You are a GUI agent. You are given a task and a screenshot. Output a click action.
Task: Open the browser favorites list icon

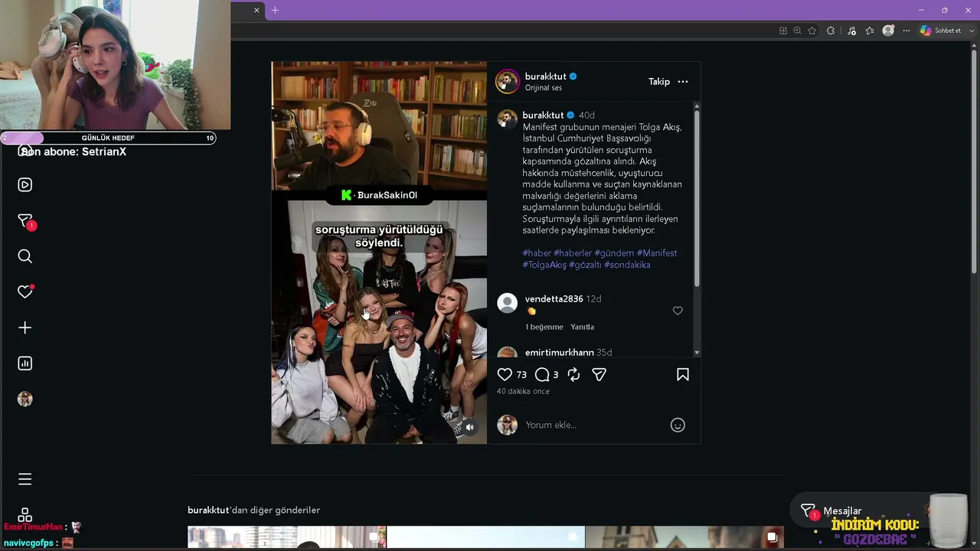pos(870,31)
